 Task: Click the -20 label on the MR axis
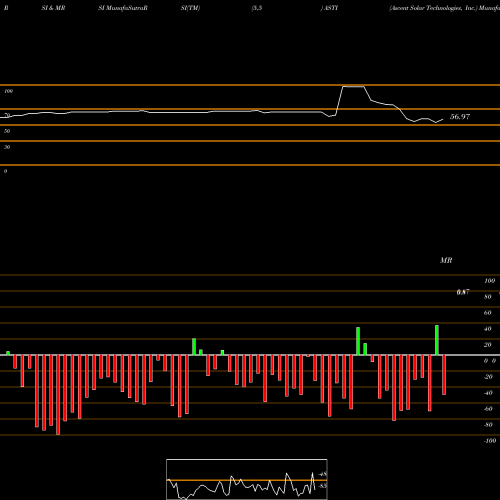488,377
